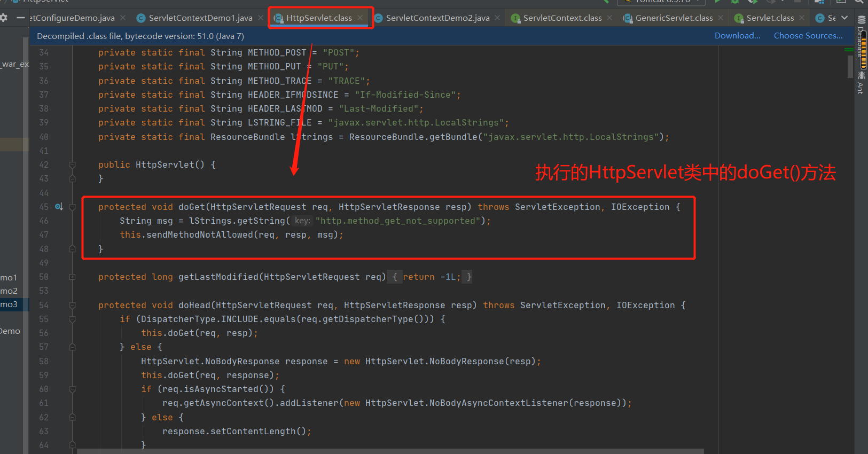Collapse the doGet method at line 45
Screen dimensions: 868x454
[72, 207]
